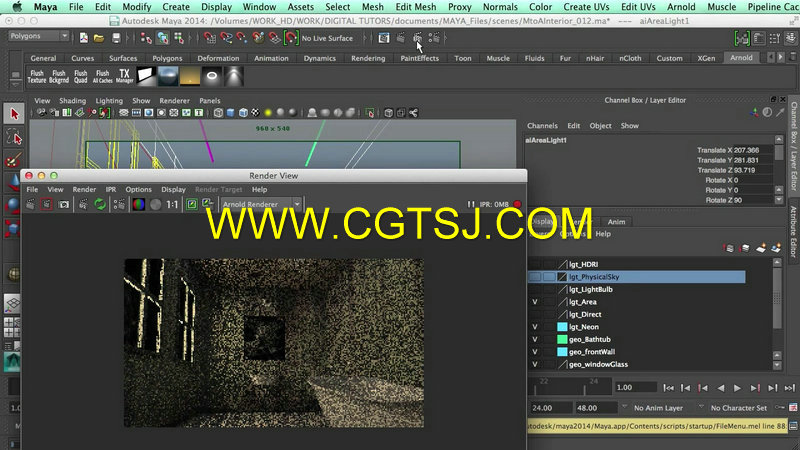Click the save scene icon
The height and width of the screenshot is (450, 800).
116,38
